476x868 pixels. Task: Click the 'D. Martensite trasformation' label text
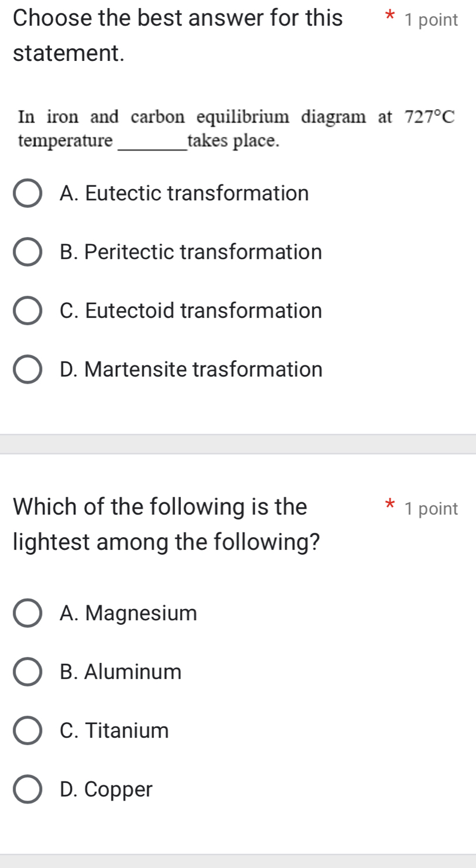coord(191,370)
